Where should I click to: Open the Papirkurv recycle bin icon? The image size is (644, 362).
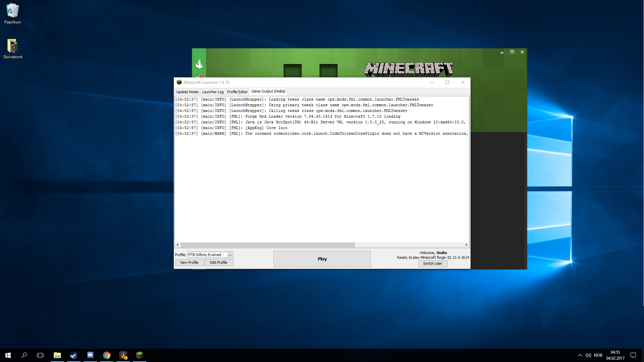click(13, 14)
